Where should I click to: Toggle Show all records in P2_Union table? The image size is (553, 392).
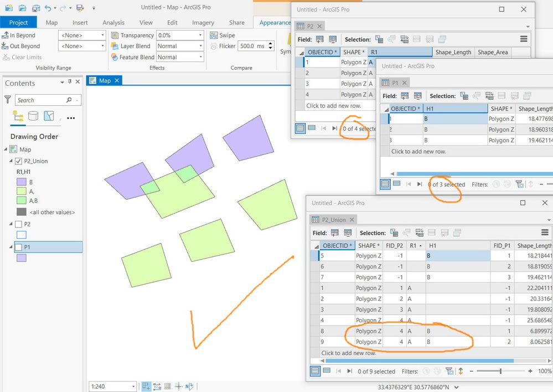click(x=316, y=371)
